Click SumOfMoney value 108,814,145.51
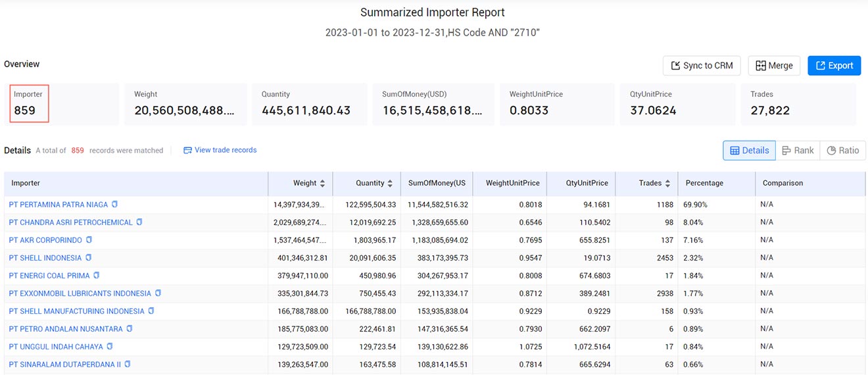Viewport: 868px width, 375px height. (441, 364)
